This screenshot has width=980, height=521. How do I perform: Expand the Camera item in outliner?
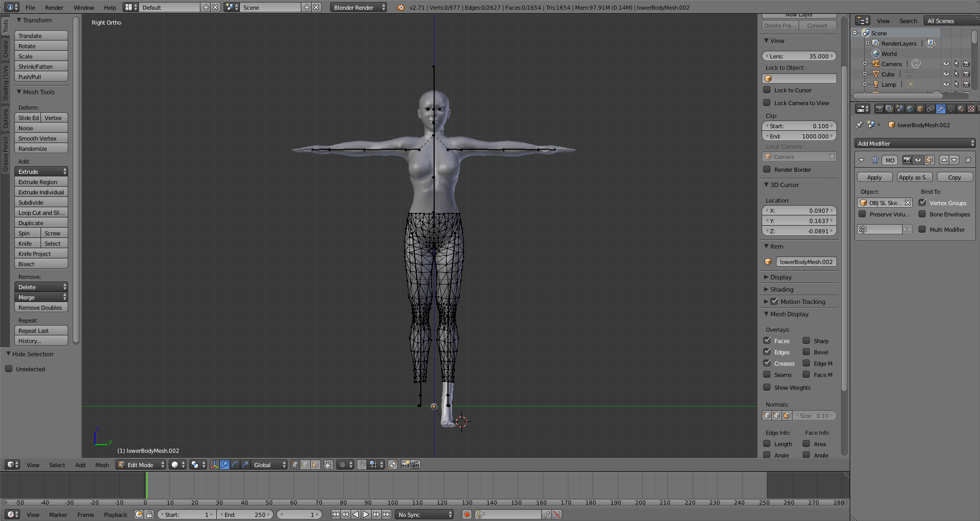[865, 64]
